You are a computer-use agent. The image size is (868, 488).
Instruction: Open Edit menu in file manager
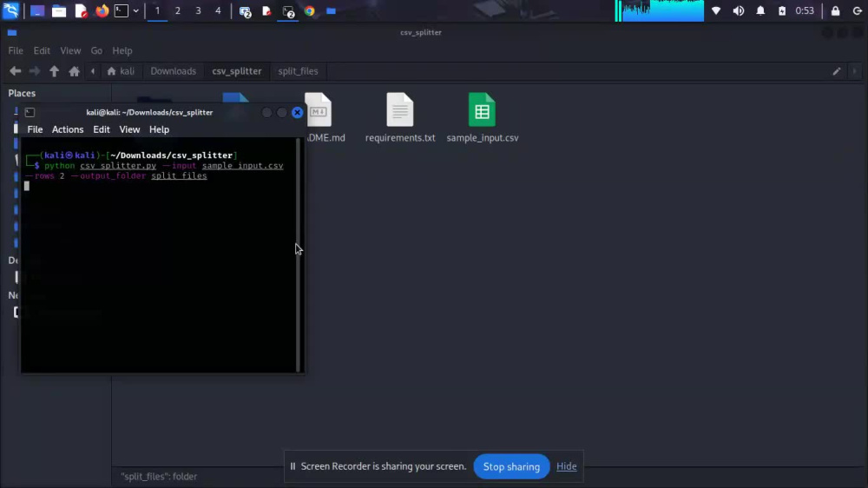coord(42,50)
